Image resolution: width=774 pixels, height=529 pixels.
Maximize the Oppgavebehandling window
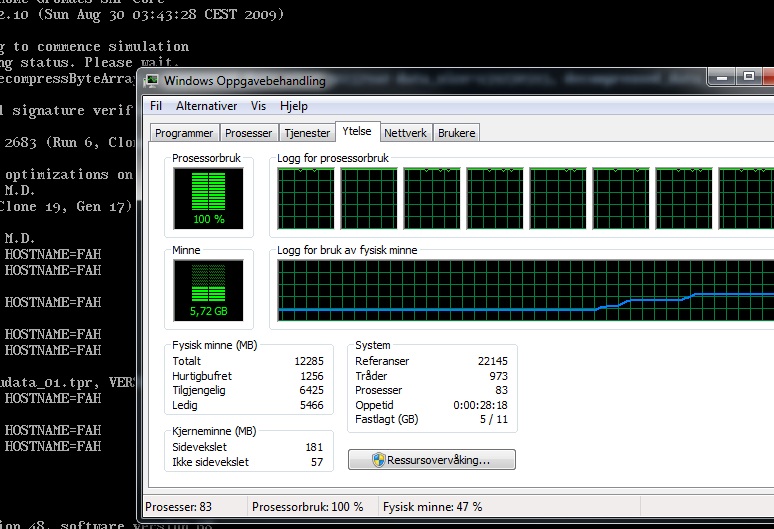pos(749,77)
